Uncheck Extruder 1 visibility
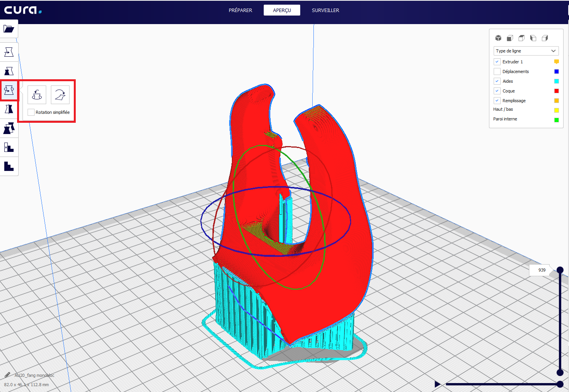 point(497,62)
